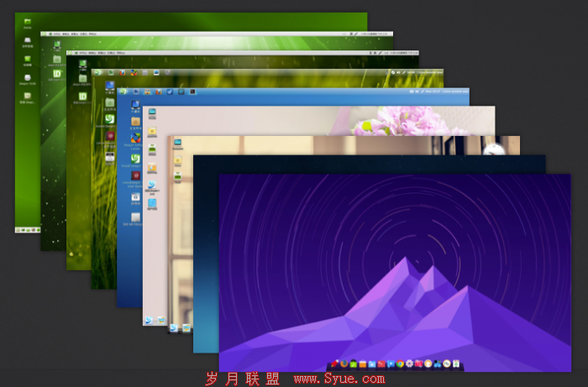Viewport: 588px width, 387px height.
Task: Open the music note icon on blue panel
Action: click(170, 92)
